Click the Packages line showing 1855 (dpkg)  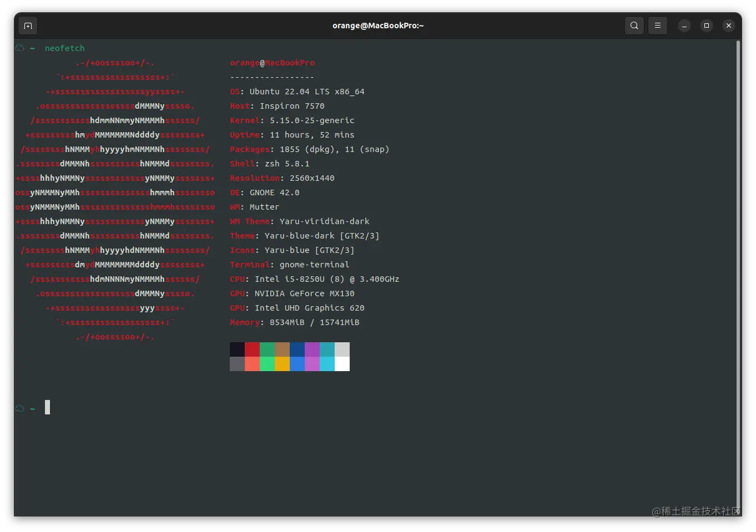click(x=310, y=149)
